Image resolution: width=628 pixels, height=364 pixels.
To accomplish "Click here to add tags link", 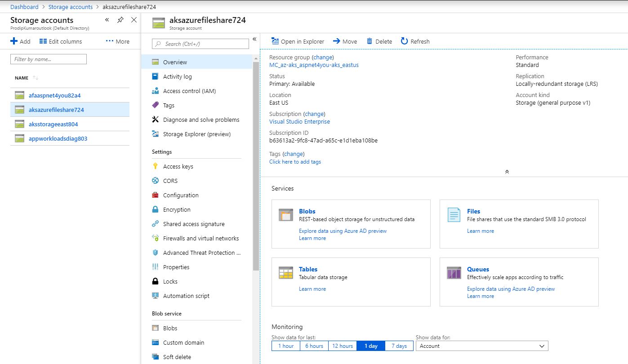I will [x=295, y=162].
